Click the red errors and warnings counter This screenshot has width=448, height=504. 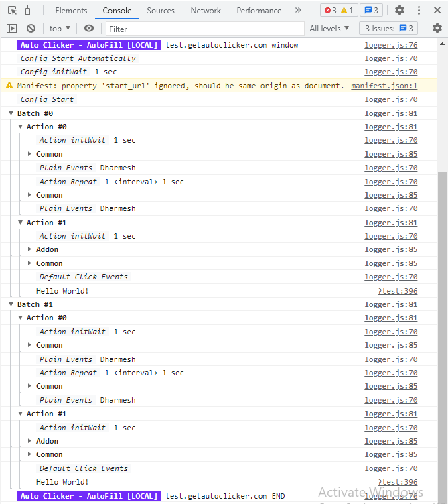338,11
